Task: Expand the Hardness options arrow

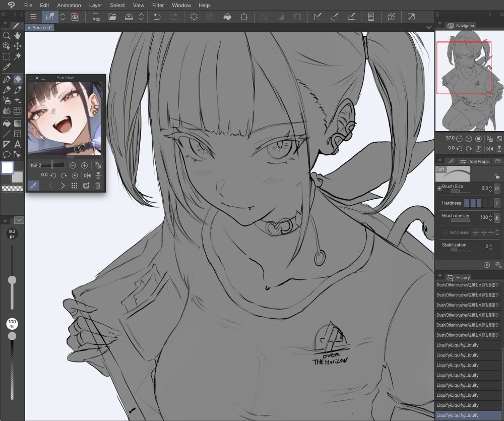Action: (x=496, y=203)
